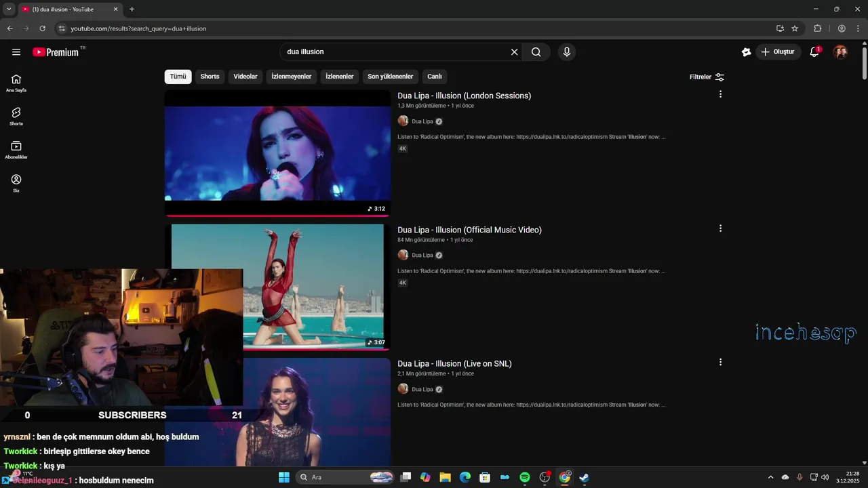Screen dimensions: 868x488
Task: Open Spotify from the taskbar
Action: click(x=525, y=477)
